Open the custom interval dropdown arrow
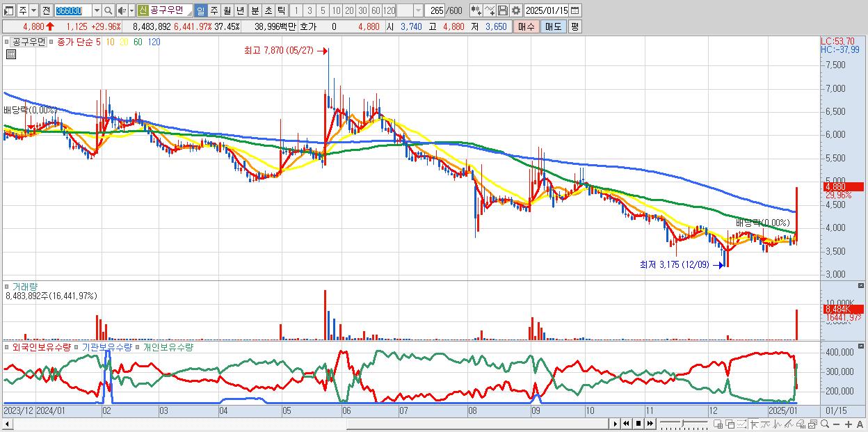This screenshot has height=432, width=868. coord(418,10)
